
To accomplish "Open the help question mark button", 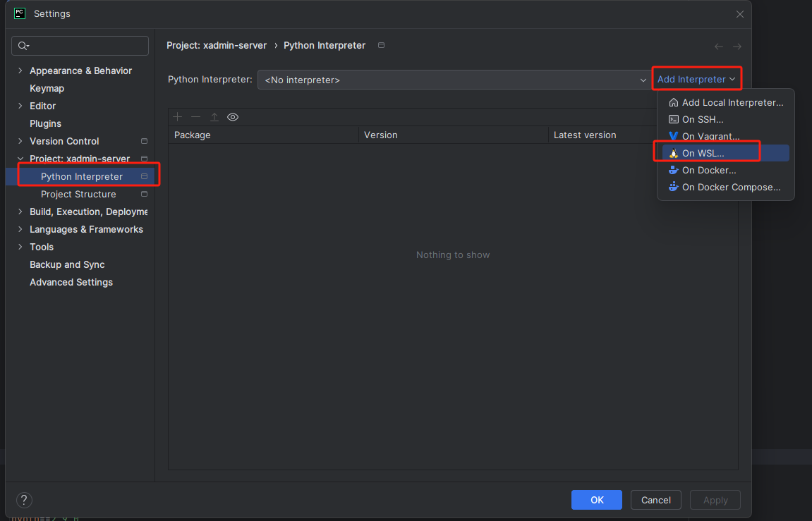I will click(x=25, y=500).
